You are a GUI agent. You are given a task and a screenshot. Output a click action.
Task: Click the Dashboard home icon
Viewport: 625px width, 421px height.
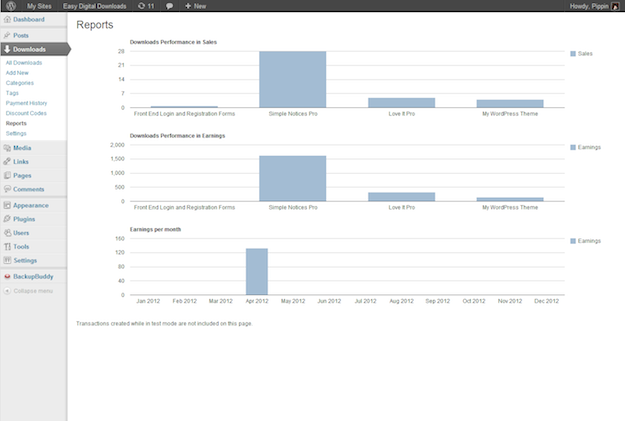[x=7, y=19]
